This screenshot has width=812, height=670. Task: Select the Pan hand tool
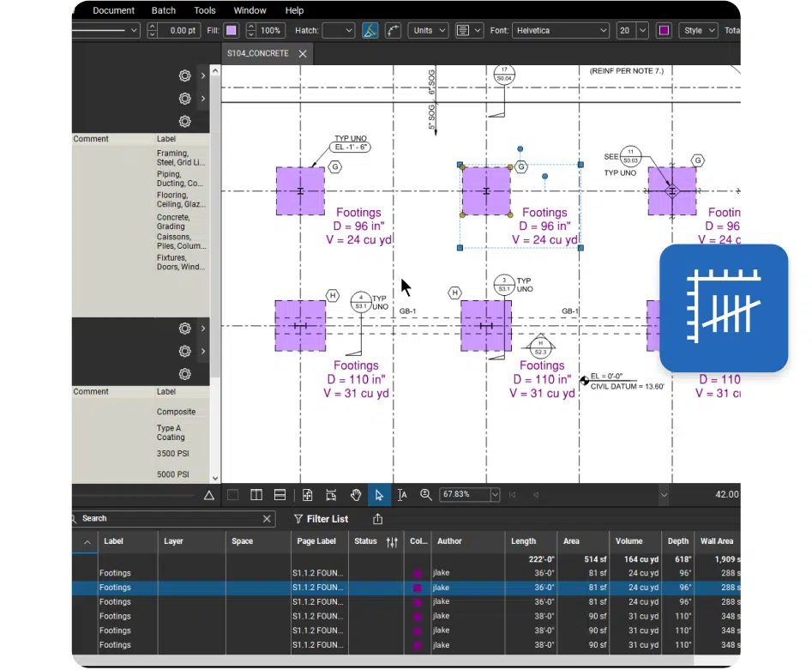(x=356, y=495)
